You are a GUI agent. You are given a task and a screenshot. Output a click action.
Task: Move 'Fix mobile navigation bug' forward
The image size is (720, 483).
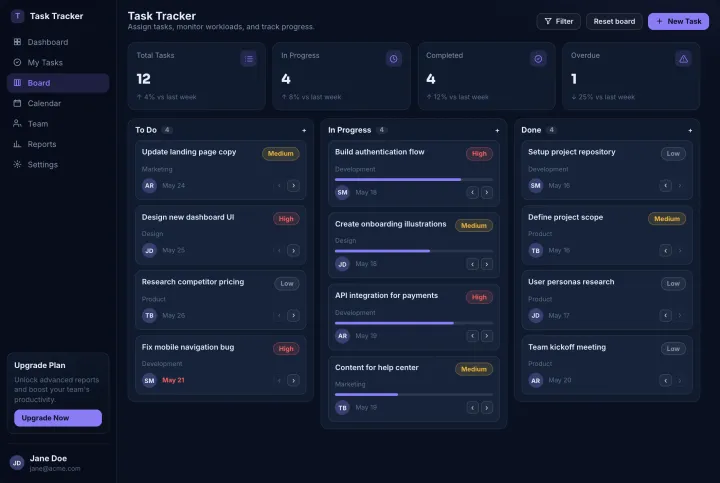pos(293,381)
